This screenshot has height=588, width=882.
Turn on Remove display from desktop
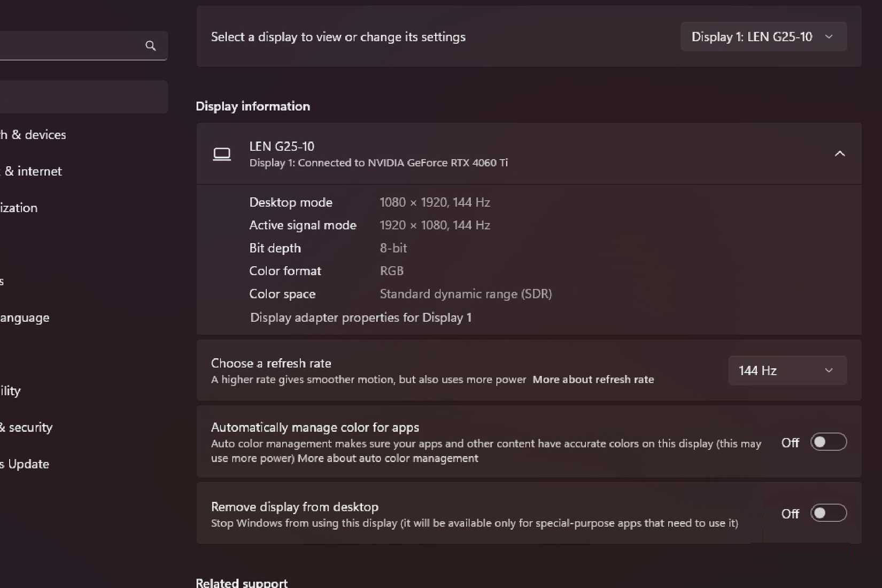pos(829,513)
